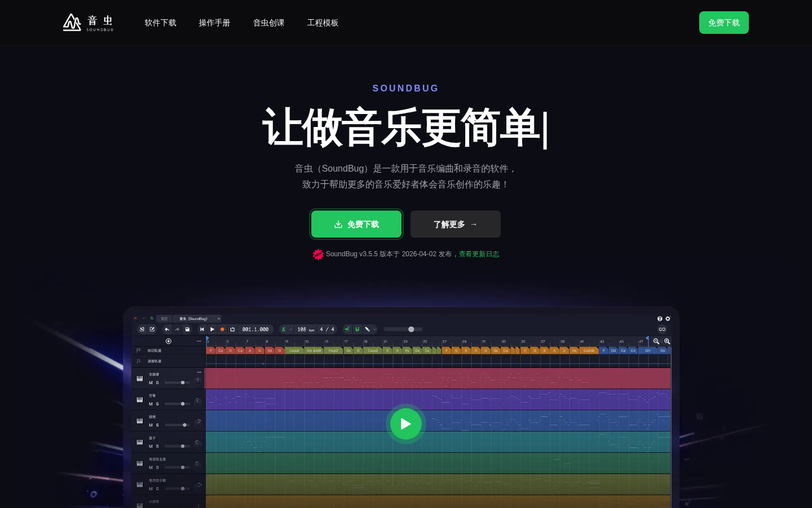Click the infinity link icon below the gear
Image resolution: width=812 pixels, height=508 pixels.
click(x=662, y=329)
